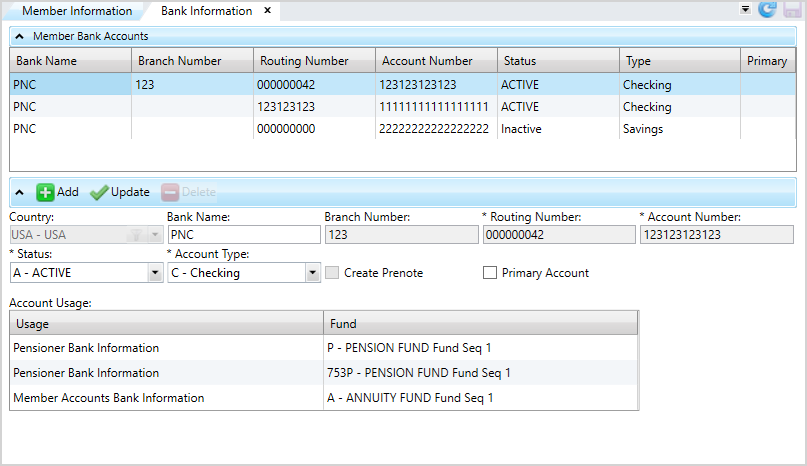The image size is (807, 466).
Task: Click the Account Number input field
Action: tap(716, 235)
